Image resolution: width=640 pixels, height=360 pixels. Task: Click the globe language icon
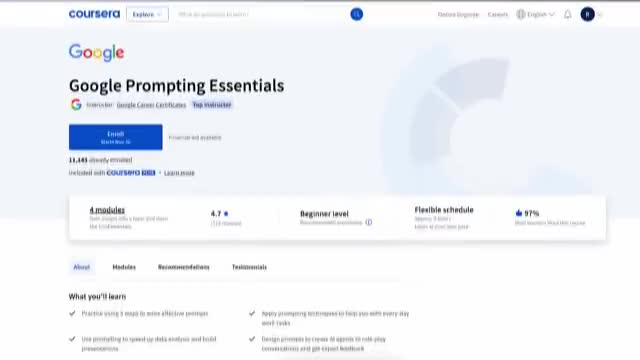520,14
